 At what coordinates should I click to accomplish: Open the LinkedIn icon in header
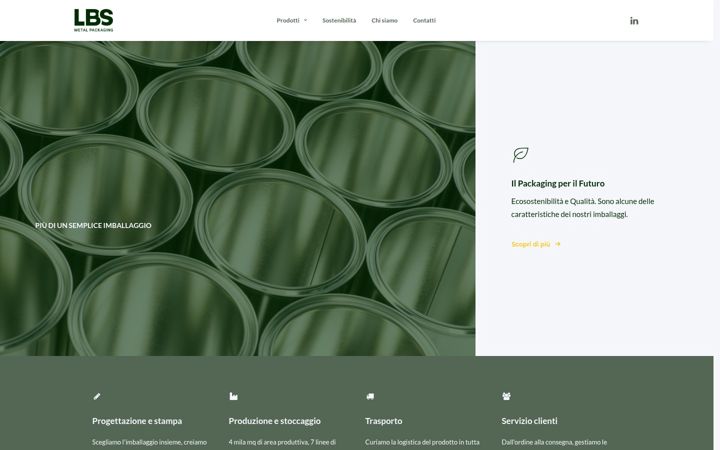coord(634,21)
